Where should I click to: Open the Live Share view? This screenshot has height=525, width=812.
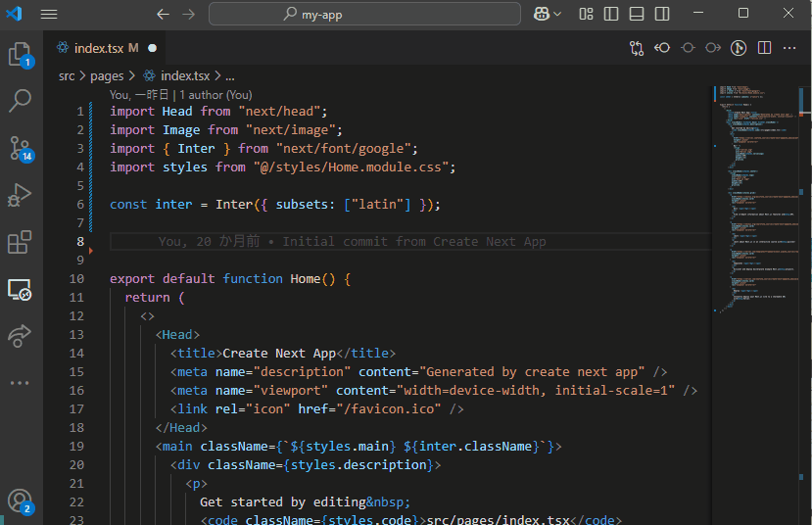(x=20, y=336)
